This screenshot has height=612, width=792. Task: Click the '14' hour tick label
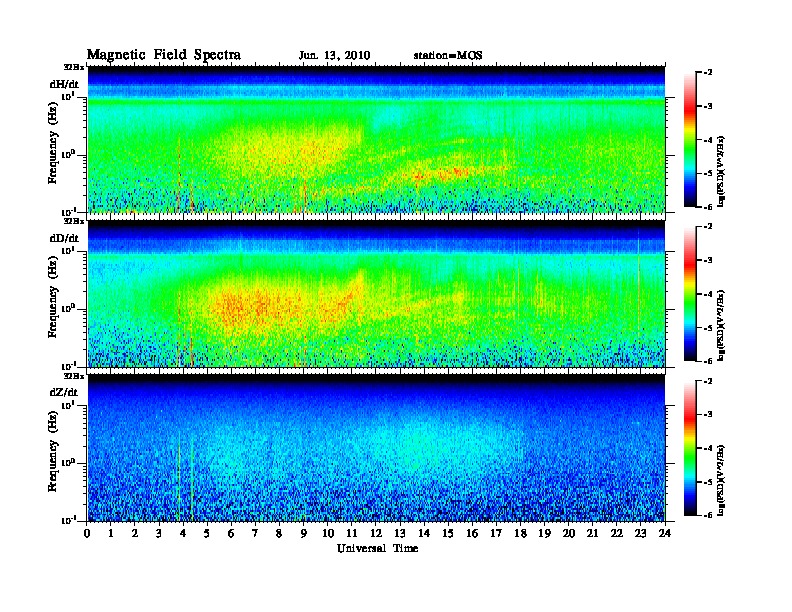[x=424, y=533]
